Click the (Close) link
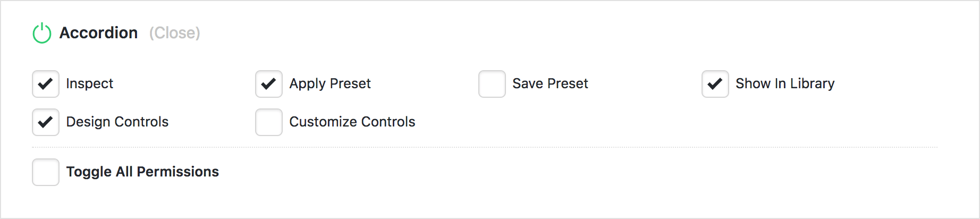The height and width of the screenshot is (219, 980). point(174,33)
